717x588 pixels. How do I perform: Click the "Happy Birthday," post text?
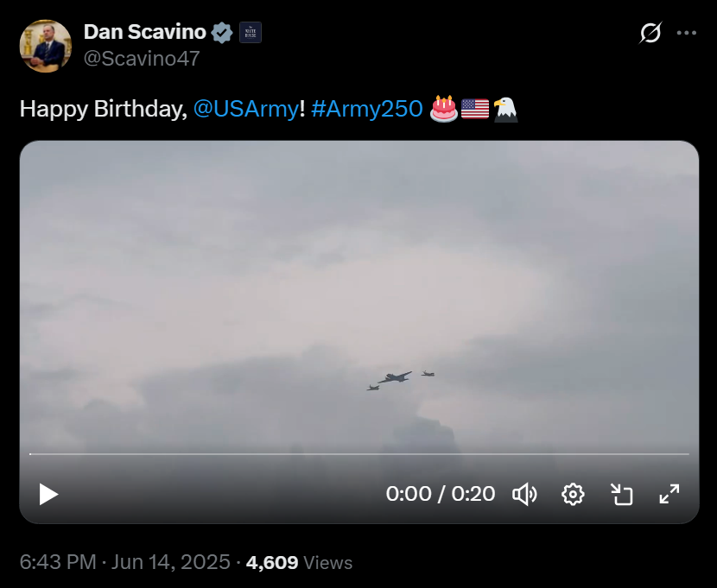click(103, 109)
